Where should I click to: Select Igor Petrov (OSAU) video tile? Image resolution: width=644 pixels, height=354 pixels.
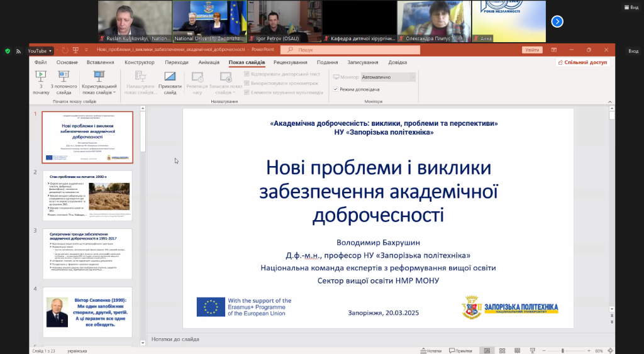click(x=285, y=21)
